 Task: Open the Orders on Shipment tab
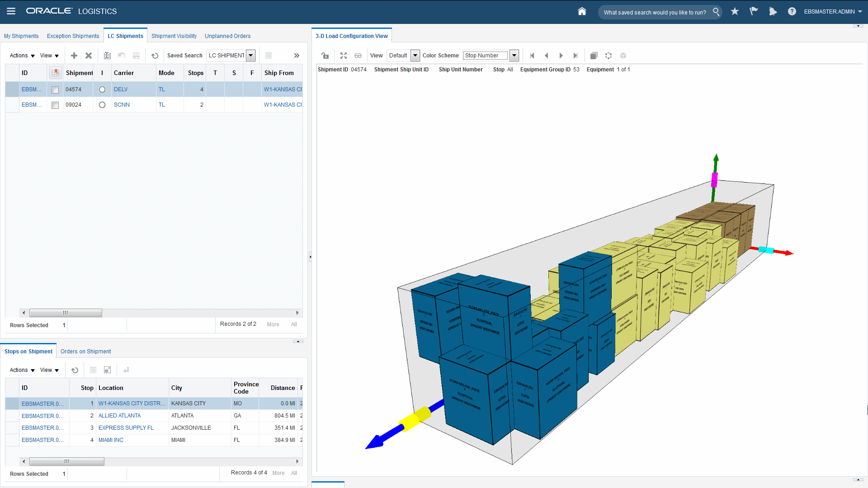click(85, 352)
